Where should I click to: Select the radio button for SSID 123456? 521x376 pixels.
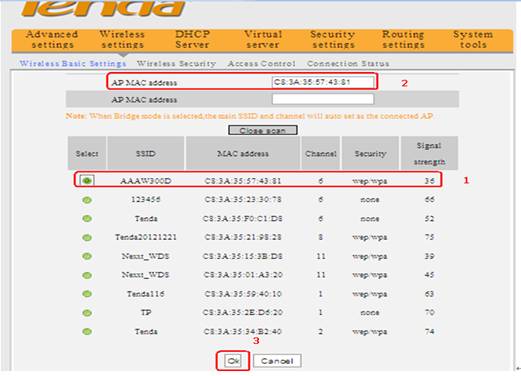(x=87, y=200)
